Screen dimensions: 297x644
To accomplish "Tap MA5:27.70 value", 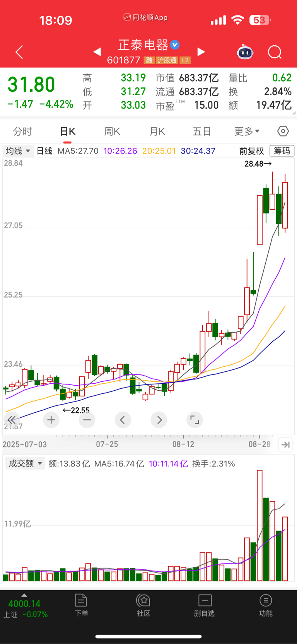I will (78, 151).
